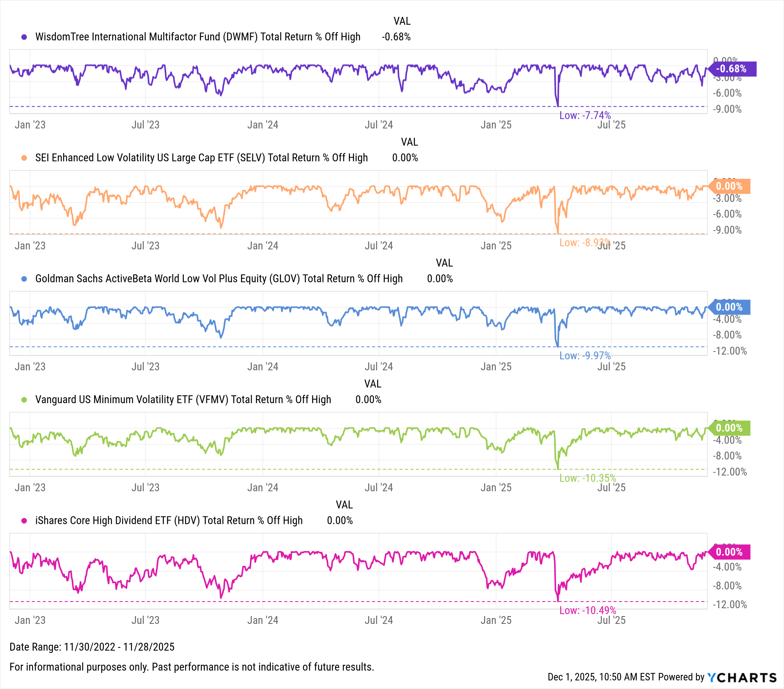Click the pink HDV legend dot

coord(24,521)
